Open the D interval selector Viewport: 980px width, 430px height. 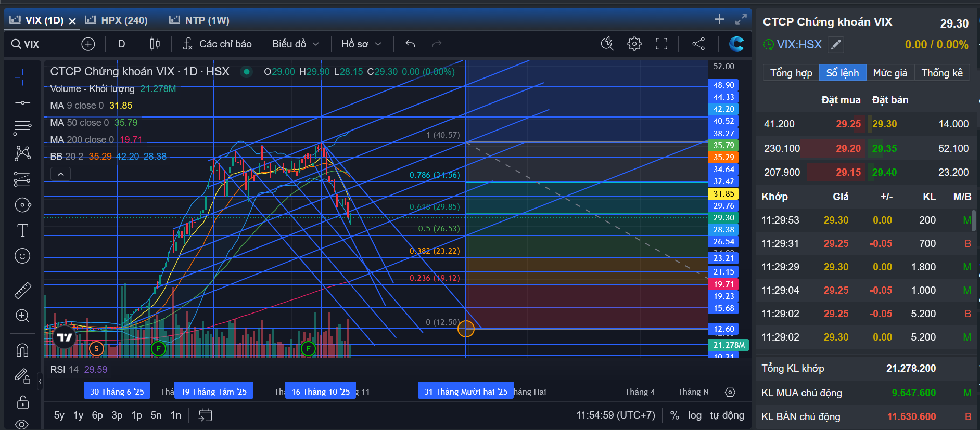tap(122, 44)
